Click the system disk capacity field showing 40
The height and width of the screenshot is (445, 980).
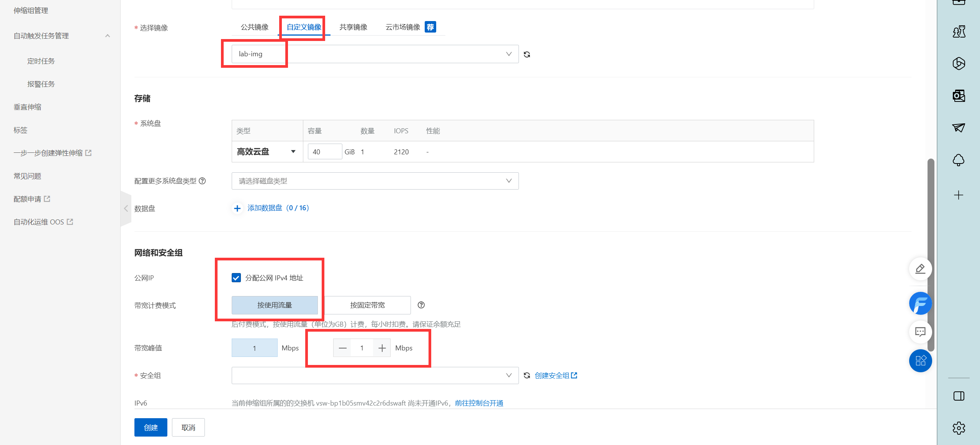click(325, 152)
